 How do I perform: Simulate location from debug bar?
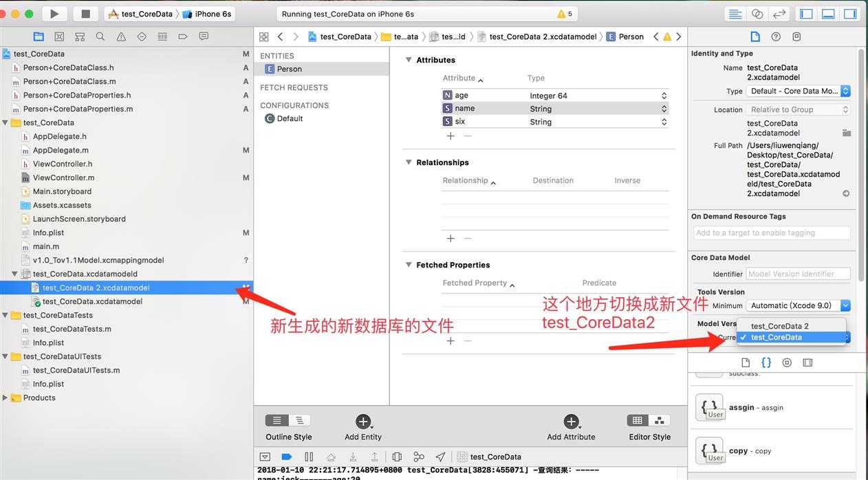(441, 457)
